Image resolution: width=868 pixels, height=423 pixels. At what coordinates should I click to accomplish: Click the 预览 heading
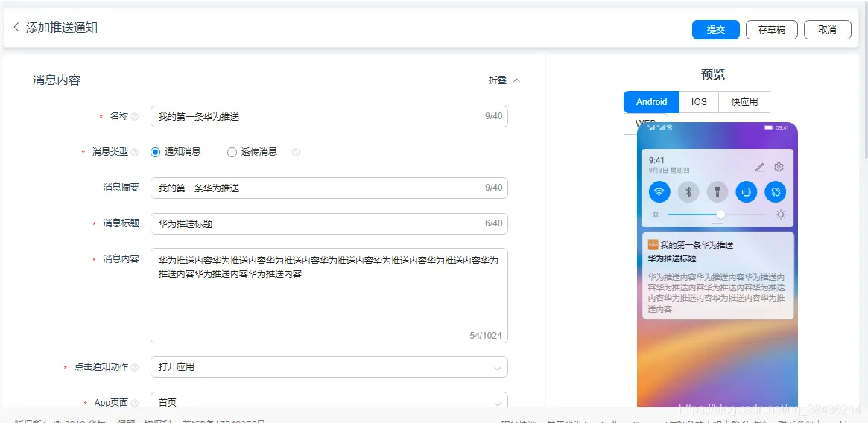[x=712, y=74]
